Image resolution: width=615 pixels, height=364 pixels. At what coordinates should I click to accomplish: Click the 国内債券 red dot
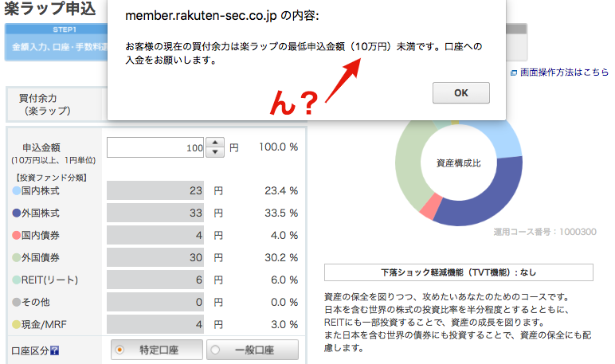(17, 235)
